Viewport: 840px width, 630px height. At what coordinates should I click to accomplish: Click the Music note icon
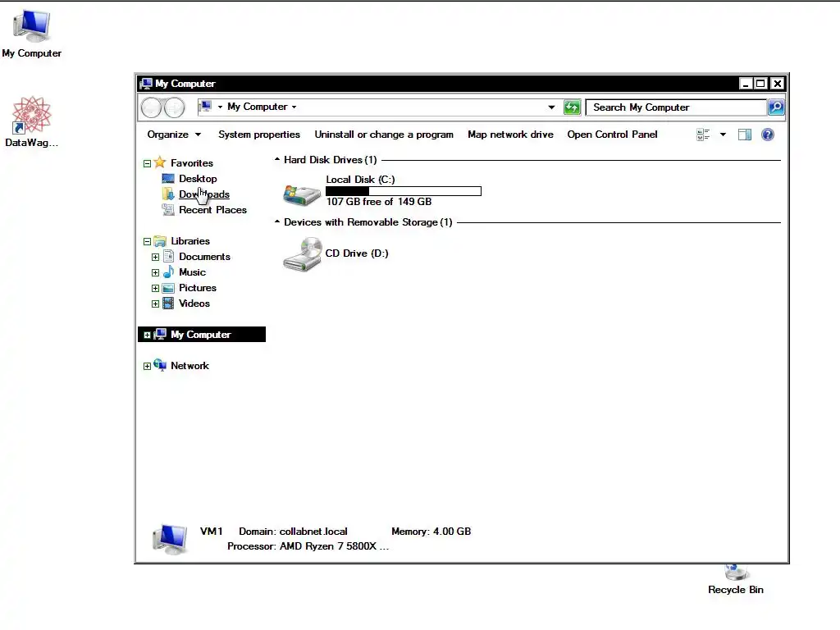168,272
